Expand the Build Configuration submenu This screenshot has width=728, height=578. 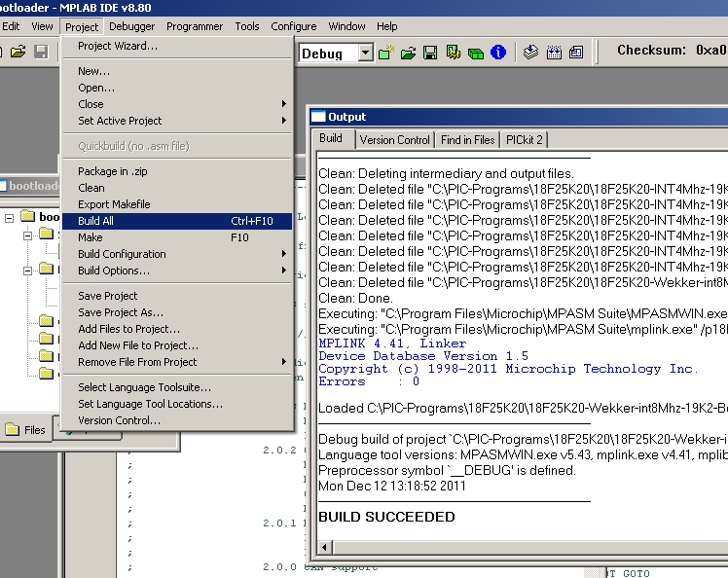pos(177,254)
